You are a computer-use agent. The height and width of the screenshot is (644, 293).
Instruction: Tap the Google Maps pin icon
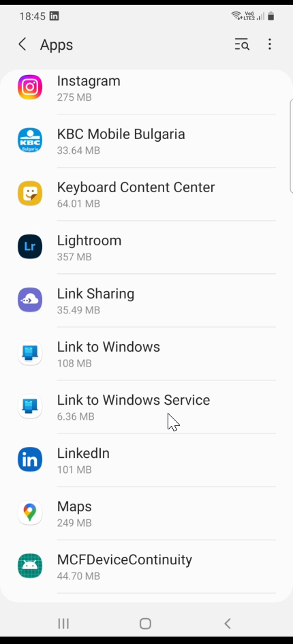(x=29, y=512)
